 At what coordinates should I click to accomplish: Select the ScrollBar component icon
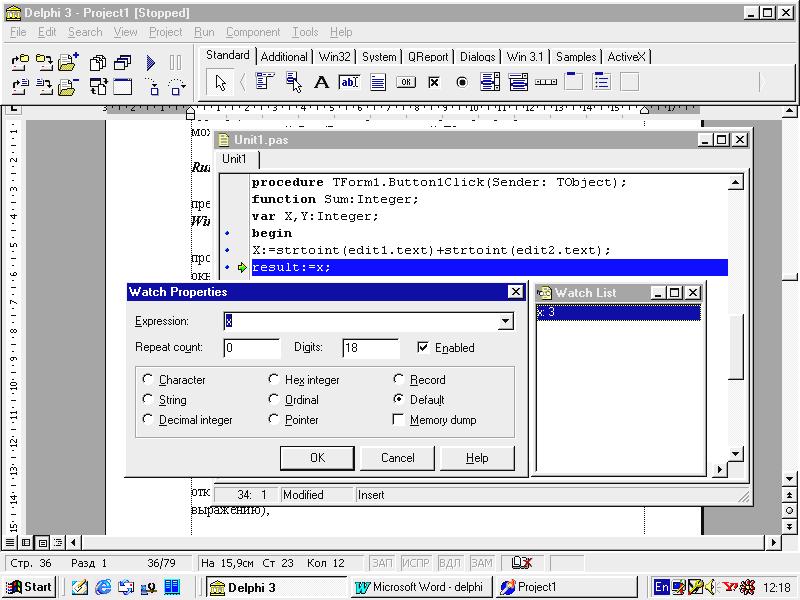(x=545, y=82)
